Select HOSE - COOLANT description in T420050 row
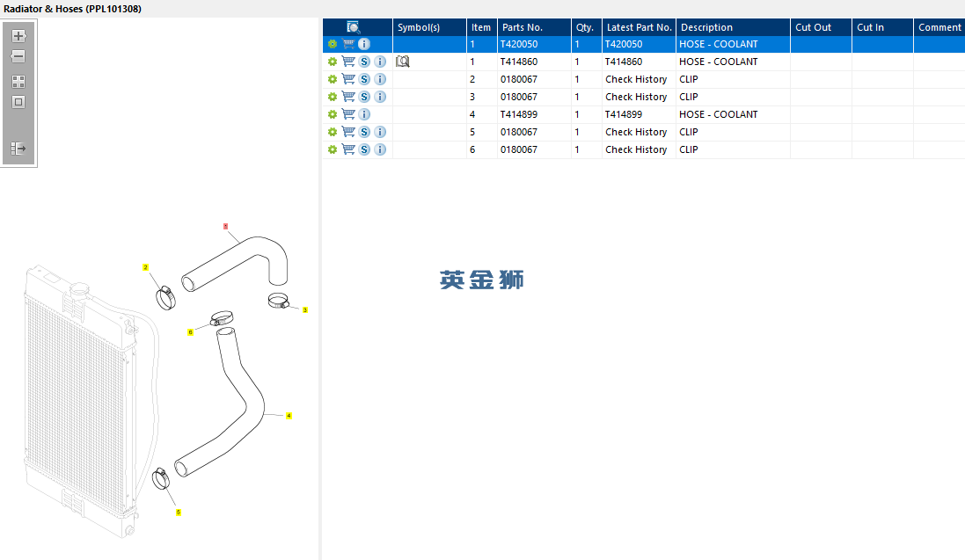The image size is (965, 560). click(718, 44)
